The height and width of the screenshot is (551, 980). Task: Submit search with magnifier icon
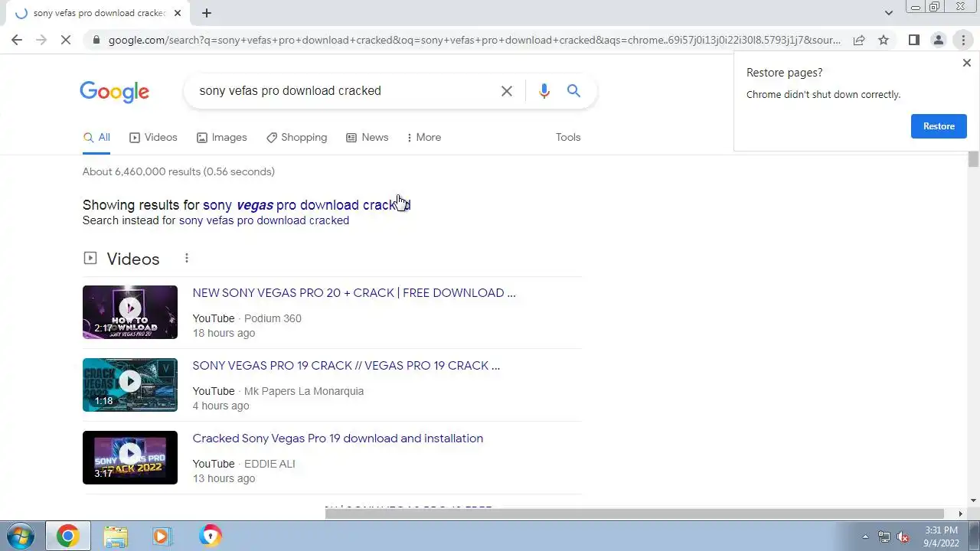[x=573, y=91]
